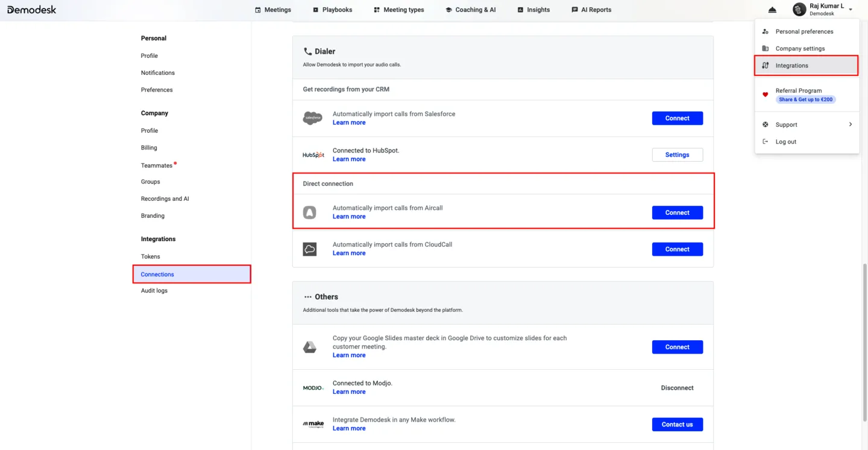Open Branding in sidebar
The width and height of the screenshot is (868, 450).
click(x=153, y=216)
